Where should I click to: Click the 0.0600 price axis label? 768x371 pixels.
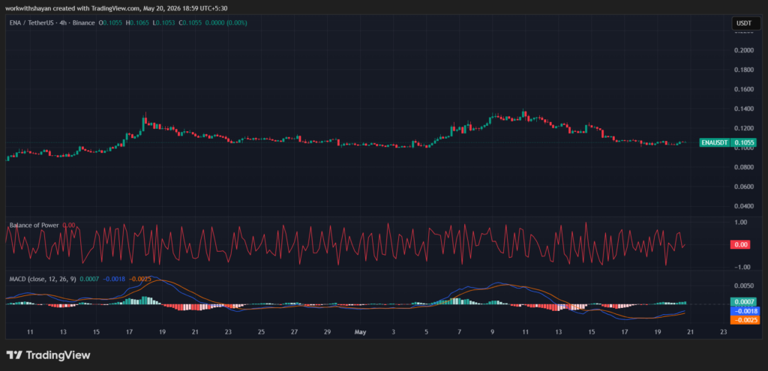click(744, 187)
